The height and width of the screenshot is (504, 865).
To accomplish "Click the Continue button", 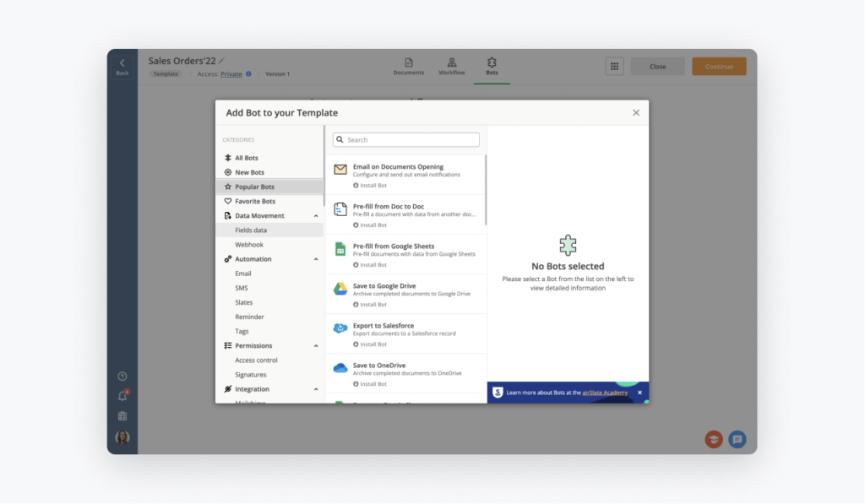I will pyautogui.click(x=719, y=67).
